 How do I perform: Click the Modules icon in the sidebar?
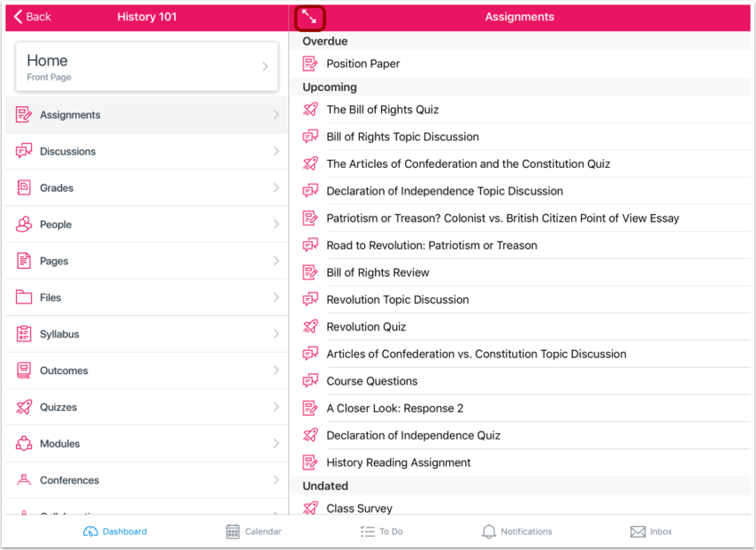click(x=24, y=444)
